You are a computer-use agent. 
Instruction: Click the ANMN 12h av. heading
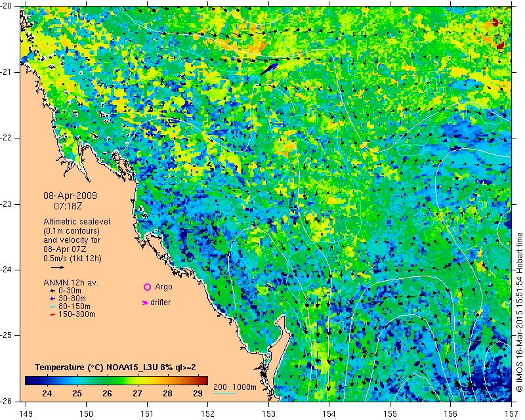click(71, 283)
